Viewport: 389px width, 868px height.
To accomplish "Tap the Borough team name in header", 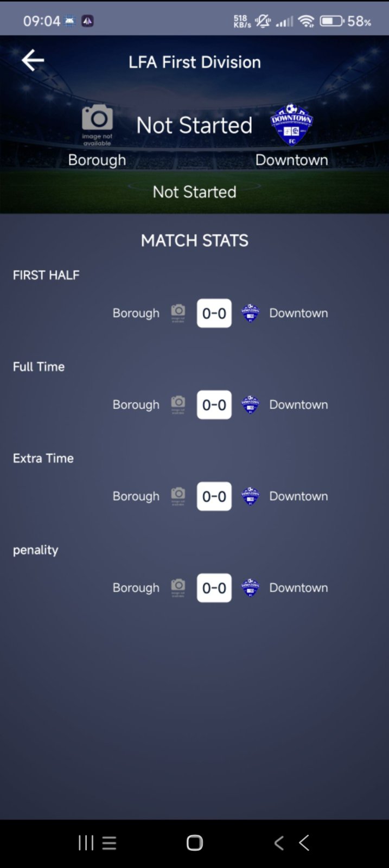I will [97, 160].
